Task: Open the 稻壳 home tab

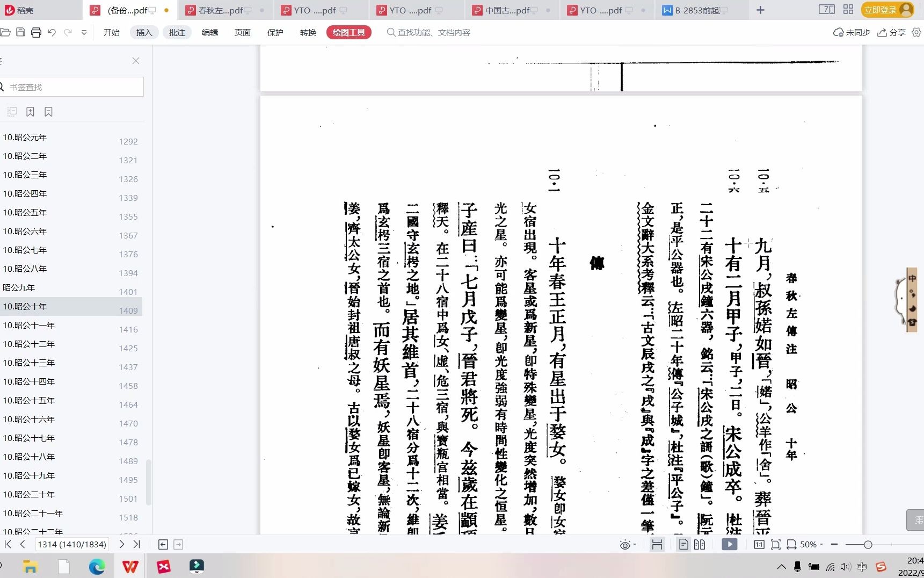Action: pyautogui.click(x=19, y=10)
